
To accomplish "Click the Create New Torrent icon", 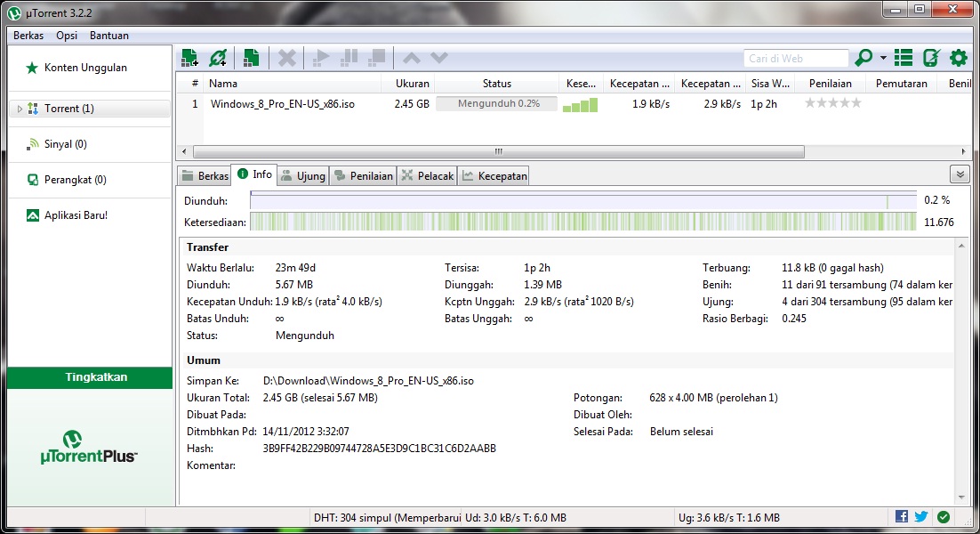I will coord(252,58).
